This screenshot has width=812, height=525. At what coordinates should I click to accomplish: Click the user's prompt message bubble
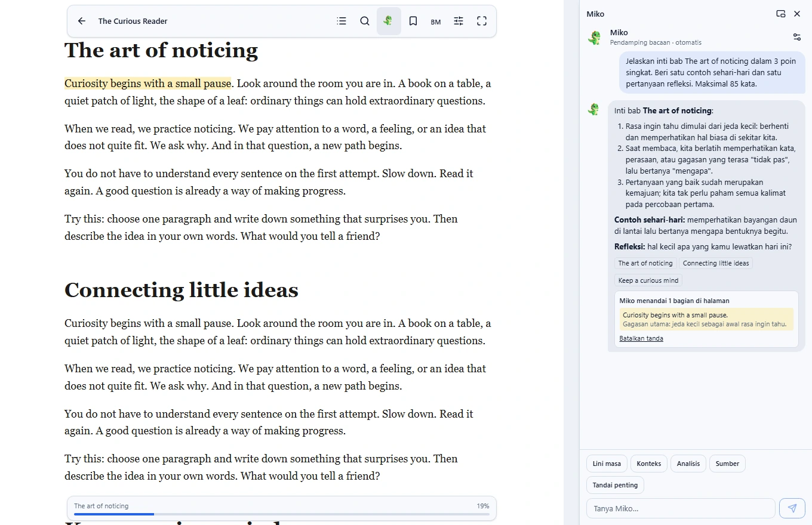pyautogui.click(x=712, y=72)
